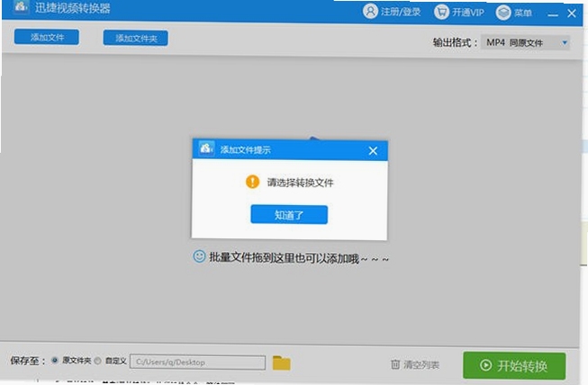Click the 添加文件夹 button

pyautogui.click(x=135, y=38)
